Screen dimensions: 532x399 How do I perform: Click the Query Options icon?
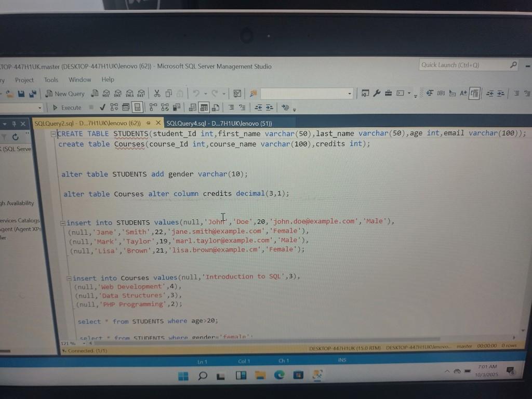click(126, 108)
